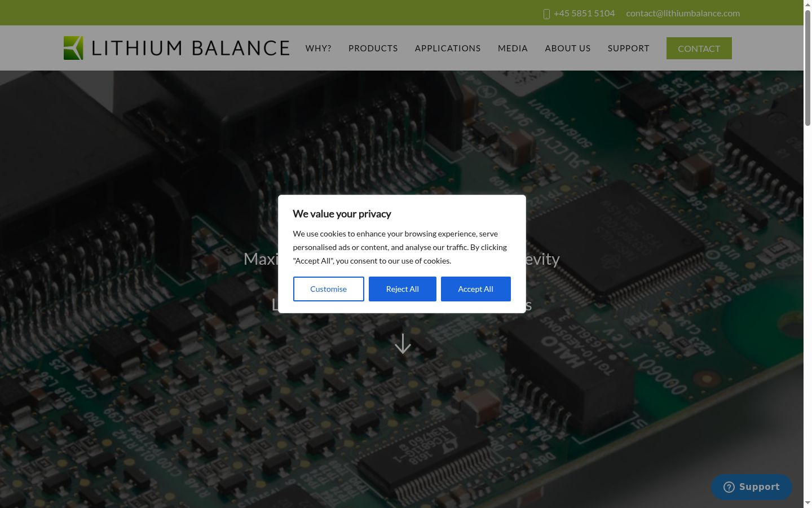Open the APPLICATIONS menu

[x=448, y=48]
